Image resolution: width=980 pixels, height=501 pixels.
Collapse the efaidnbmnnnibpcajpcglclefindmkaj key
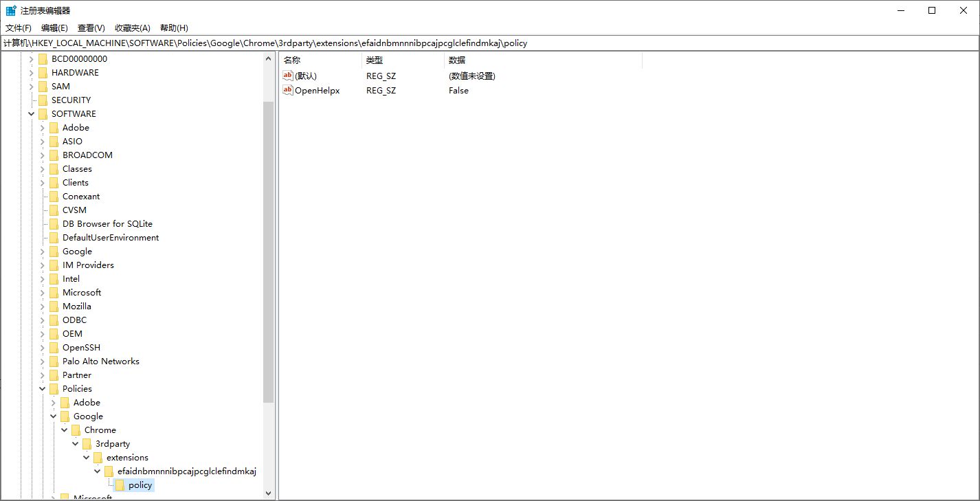(x=97, y=471)
